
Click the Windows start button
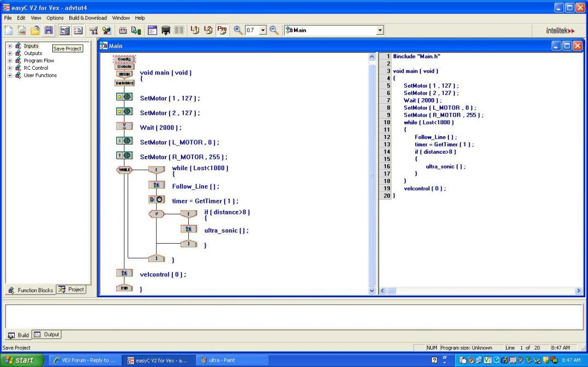22,360
